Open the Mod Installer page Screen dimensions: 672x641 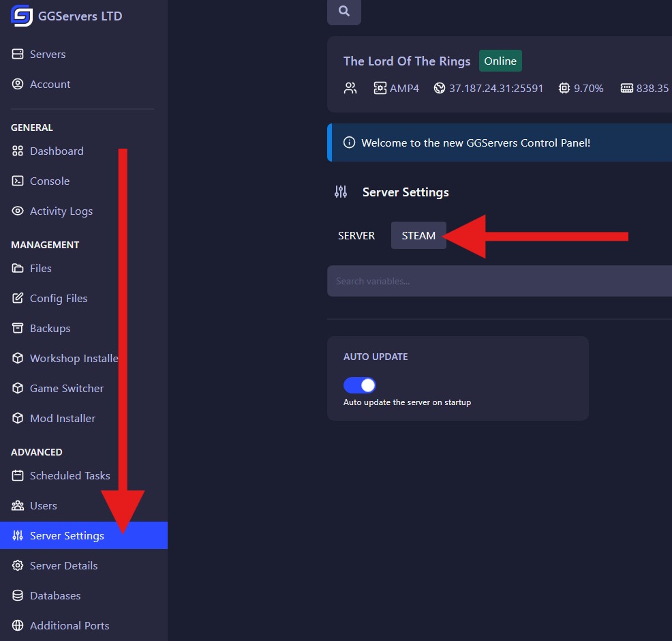tap(63, 419)
